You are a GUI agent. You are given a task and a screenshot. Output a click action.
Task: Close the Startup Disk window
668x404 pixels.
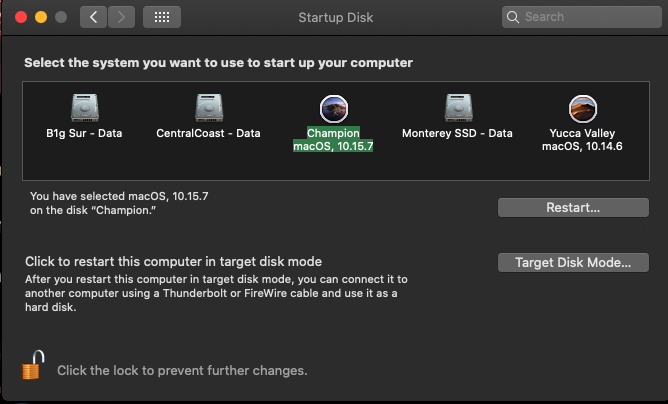[21, 17]
